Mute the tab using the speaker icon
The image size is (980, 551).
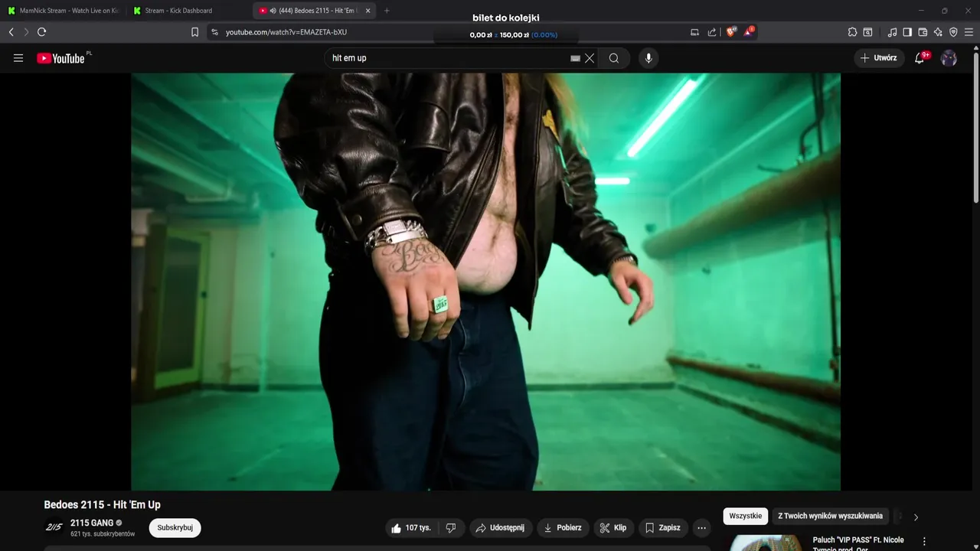(x=273, y=11)
